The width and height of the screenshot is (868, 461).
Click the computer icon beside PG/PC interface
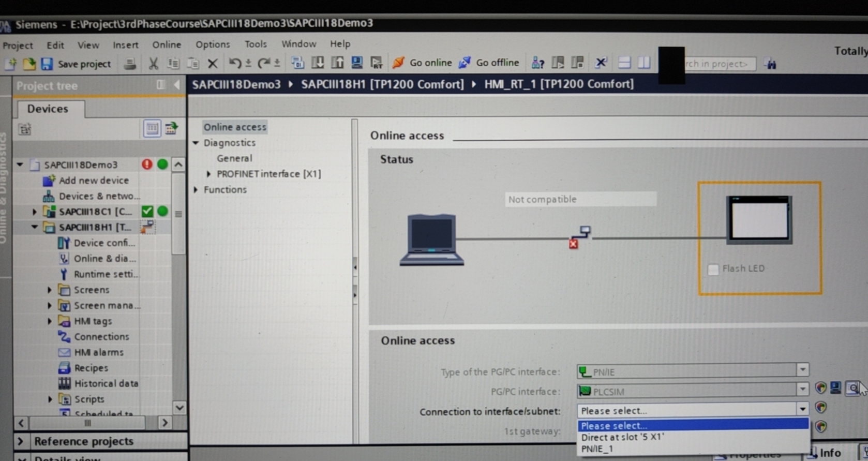pos(835,388)
